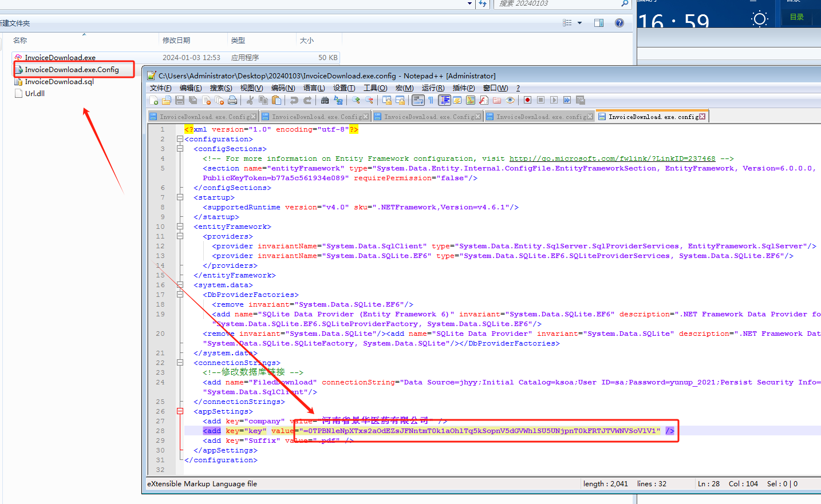Open the go.microsoft.com link on line 4
The height and width of the screenshot is (504, 821).
[x=612, y=158]
